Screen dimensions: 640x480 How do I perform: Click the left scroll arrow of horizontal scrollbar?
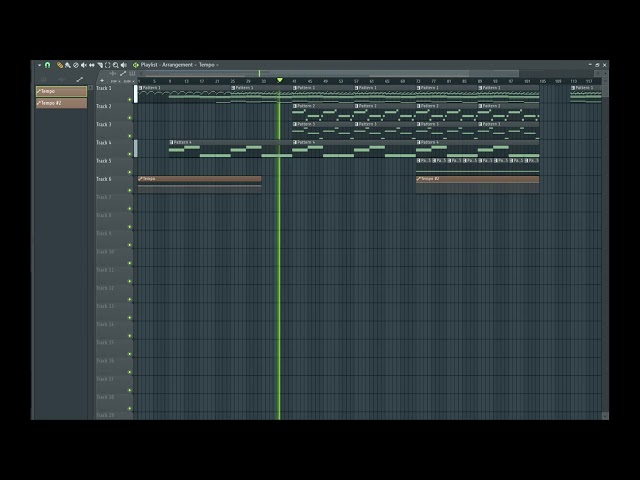click(141, 73)
